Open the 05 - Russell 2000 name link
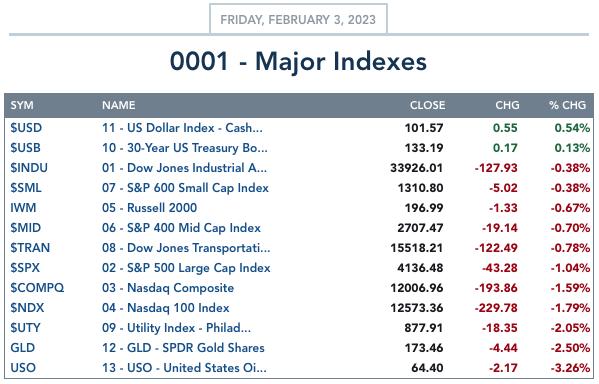This screenshot has width=599, height=384. click(x=149, y=207)
